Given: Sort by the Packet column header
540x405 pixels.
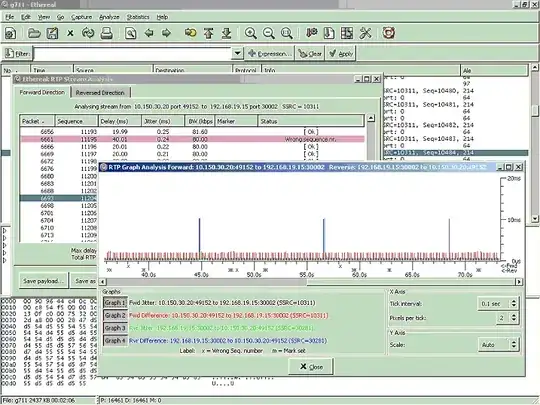Looking at the screenshot, I should click(x=37, y=121).
